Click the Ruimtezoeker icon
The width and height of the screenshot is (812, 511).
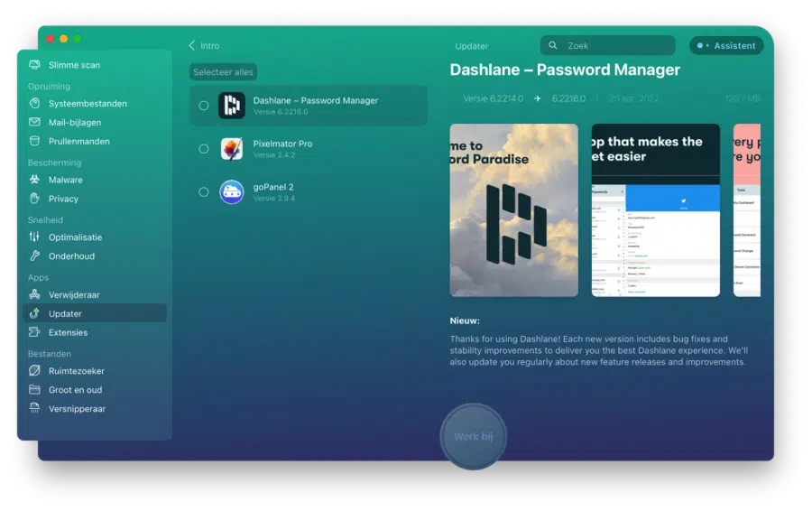point(34,370)
